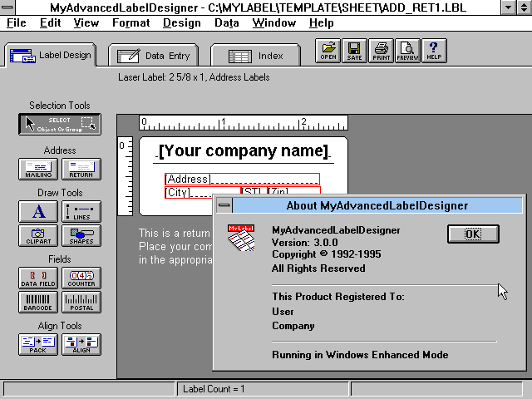Image resolution: width=532 pixels, height=399 pixels.
Task: Click OK in the About dialog
Action: (x=473, y=234)
